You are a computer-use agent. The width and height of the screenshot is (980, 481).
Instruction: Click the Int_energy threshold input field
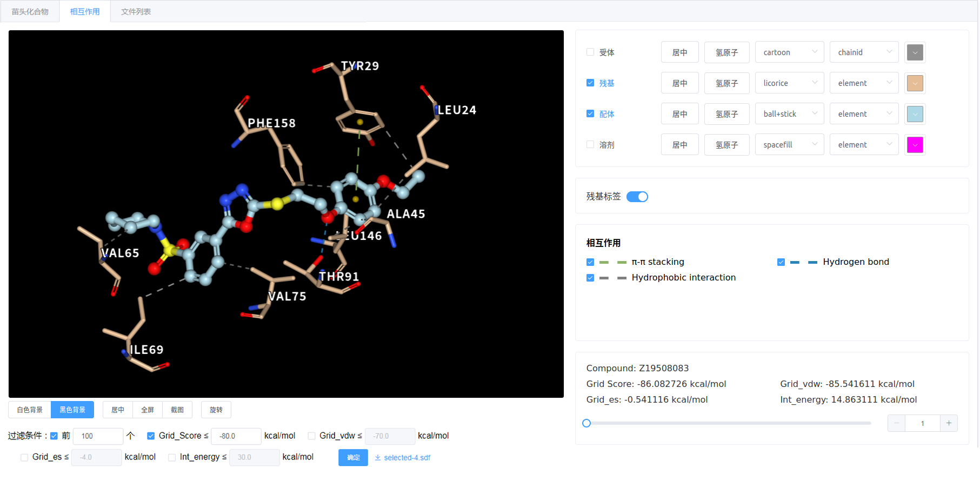(x=255, y=457)
